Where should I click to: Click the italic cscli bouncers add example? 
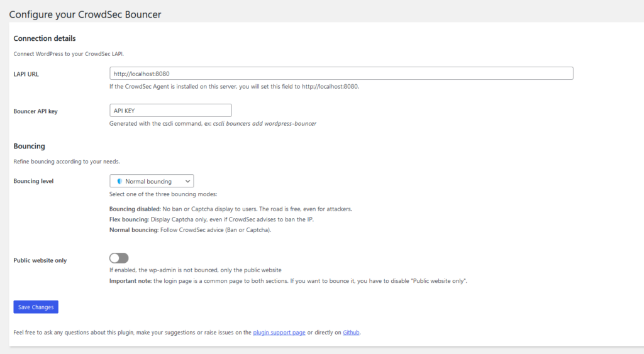[265, 124]
